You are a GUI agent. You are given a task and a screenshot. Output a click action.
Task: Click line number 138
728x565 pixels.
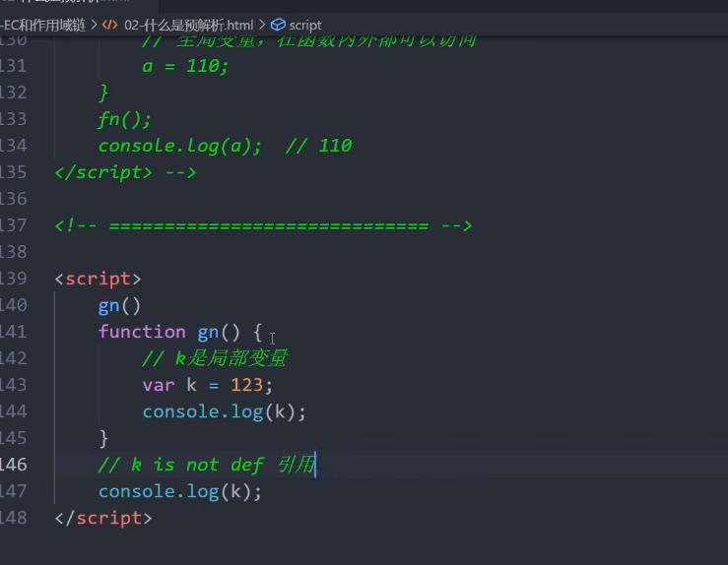[13, 252]
